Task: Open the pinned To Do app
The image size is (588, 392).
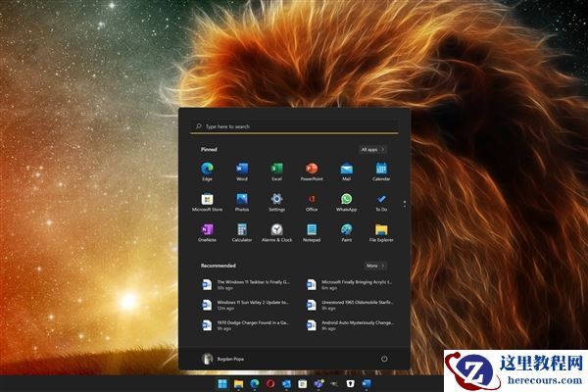Action: pyautogui.click(x=381, y=202)
